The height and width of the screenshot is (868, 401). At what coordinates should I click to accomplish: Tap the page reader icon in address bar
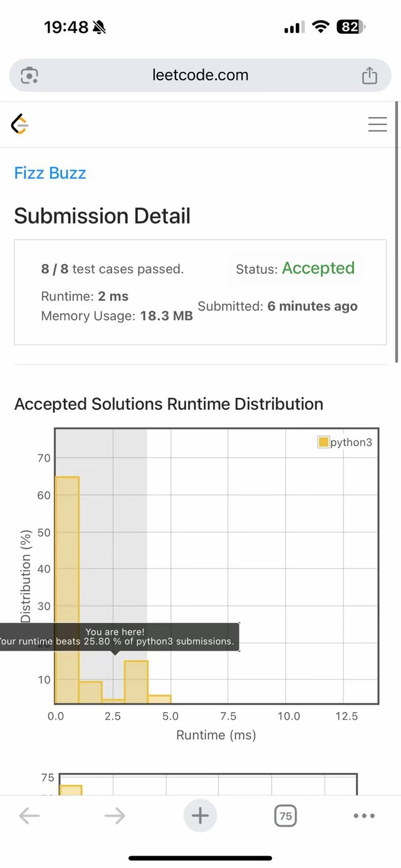click(29, 76)
